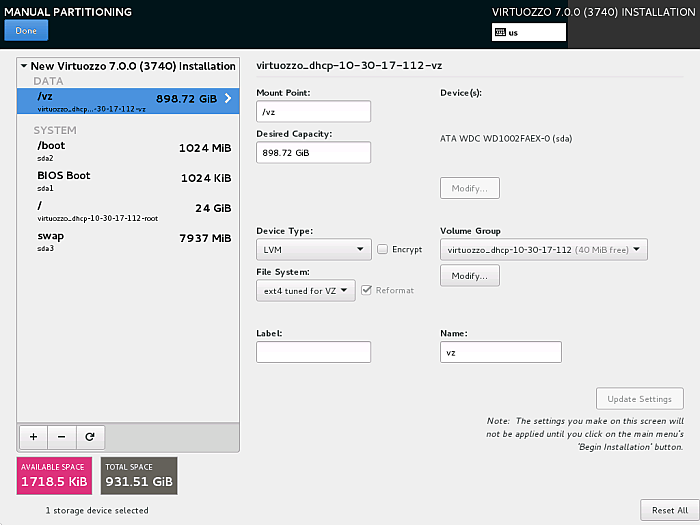Open the Device Type LVM dropdown
700x525 pixels.
tap(314, 250)
